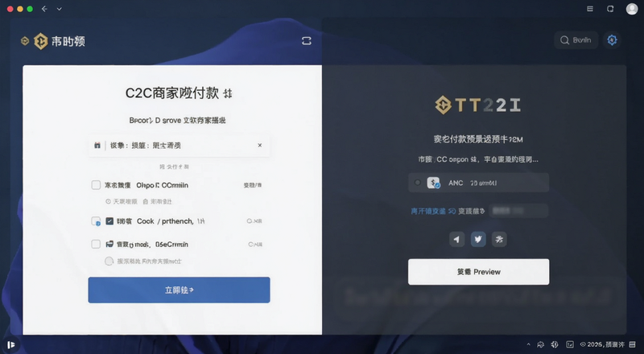Click the rightmost tray icon at bottom

coord(633,344)
